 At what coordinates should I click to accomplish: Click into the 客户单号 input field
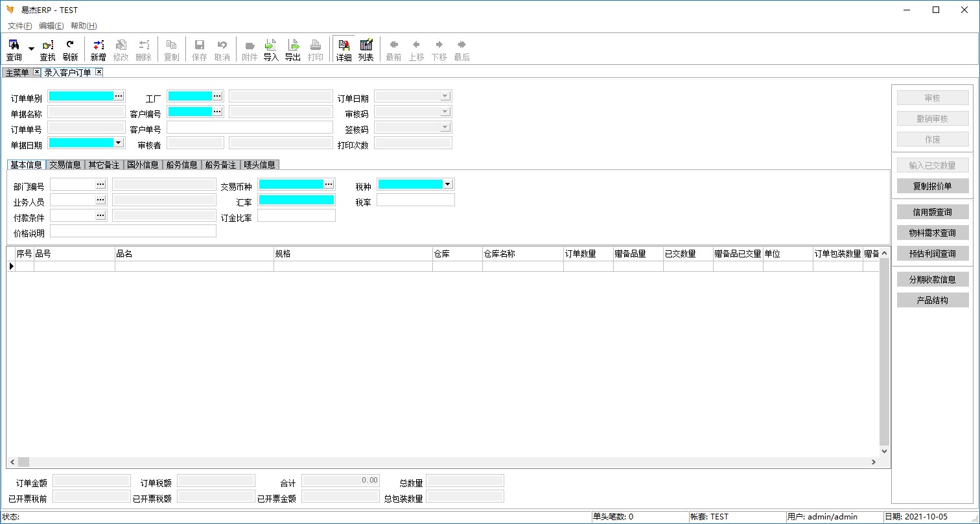(x=250, y=127)
